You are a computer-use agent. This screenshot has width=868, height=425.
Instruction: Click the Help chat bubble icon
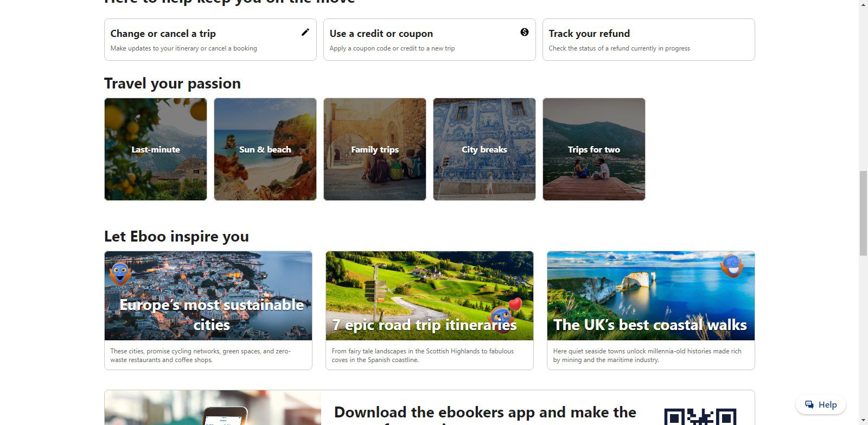coord(809,404)
